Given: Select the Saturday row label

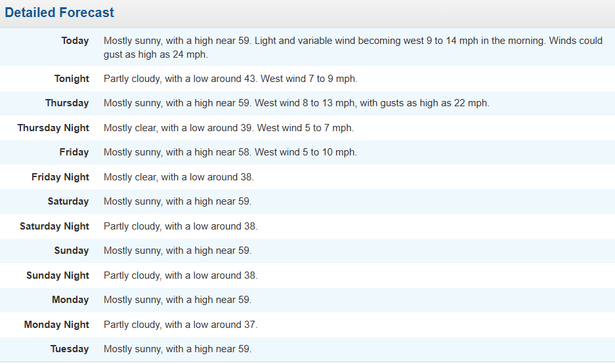Looking at the screenshot, I should point(68,201).
